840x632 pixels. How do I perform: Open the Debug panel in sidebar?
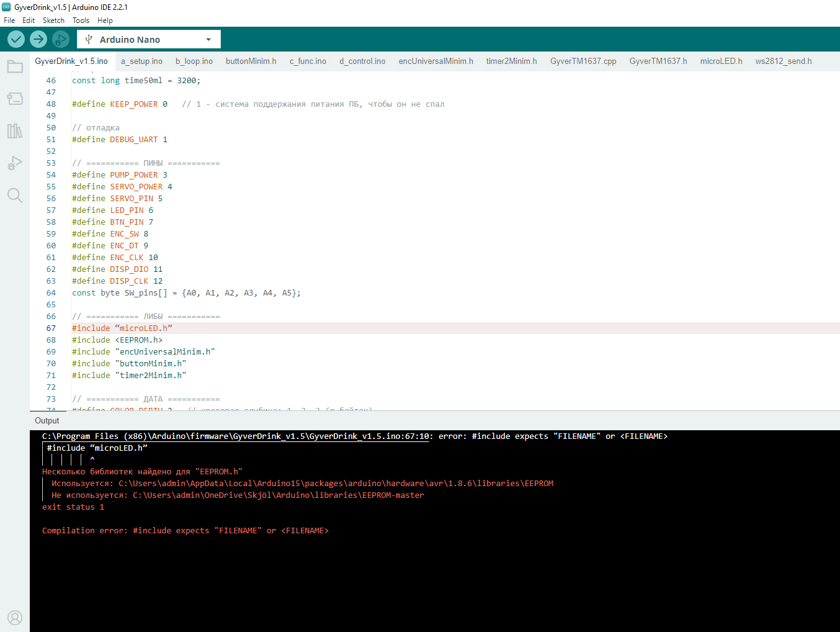(15, 163)
